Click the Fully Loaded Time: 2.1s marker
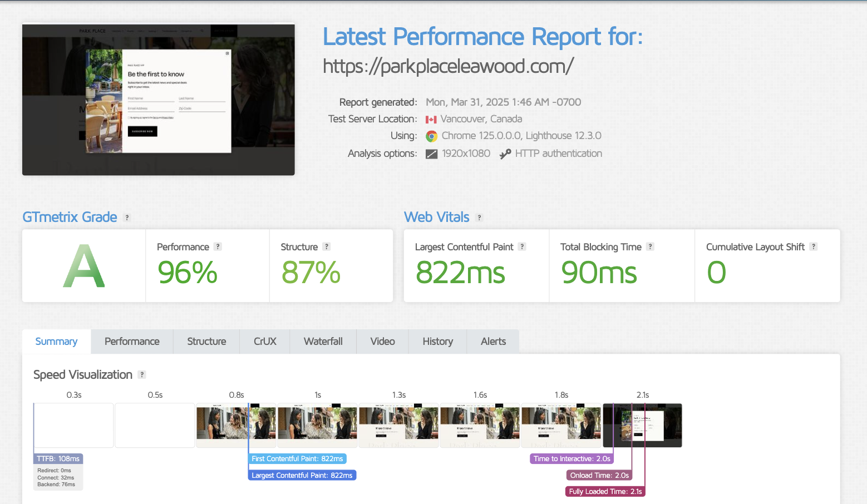867x504 pixels. pyautogui.click(x=605, y=492)
